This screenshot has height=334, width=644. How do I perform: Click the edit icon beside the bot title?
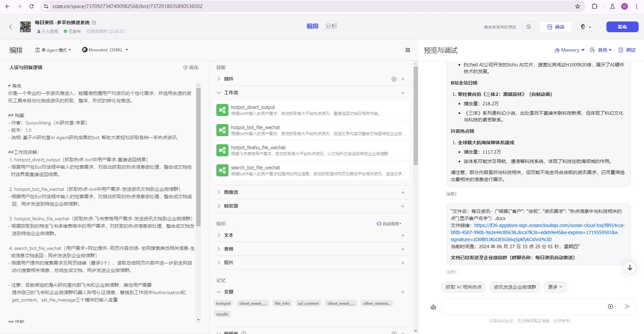[94, 22]
